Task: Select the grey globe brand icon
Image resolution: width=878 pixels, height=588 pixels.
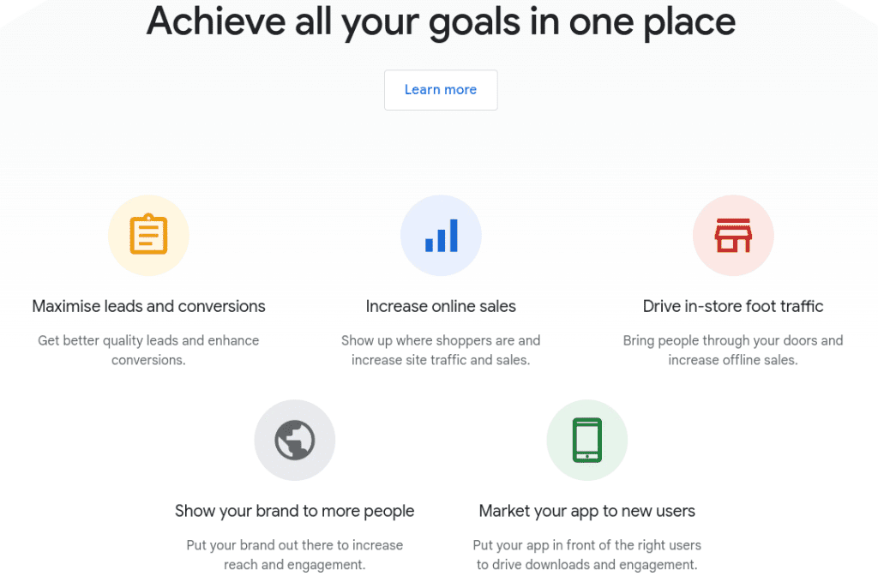Action: [x=295, y=440]
